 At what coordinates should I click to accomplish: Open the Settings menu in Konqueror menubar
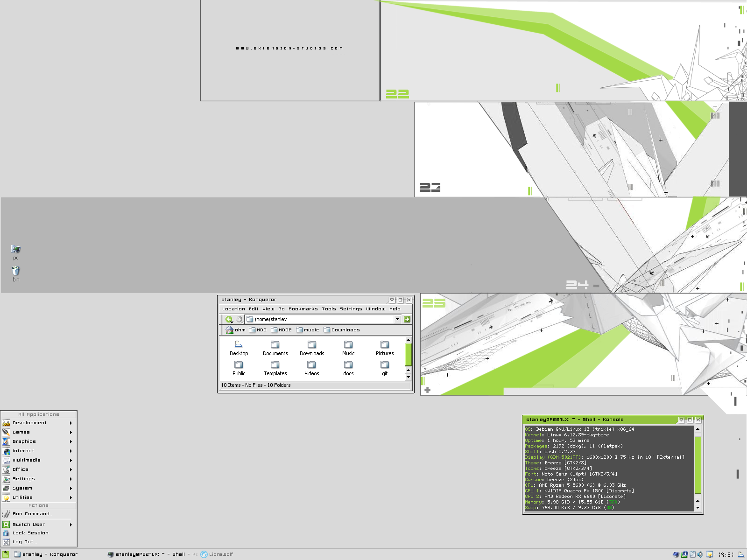tap(351, 309)
